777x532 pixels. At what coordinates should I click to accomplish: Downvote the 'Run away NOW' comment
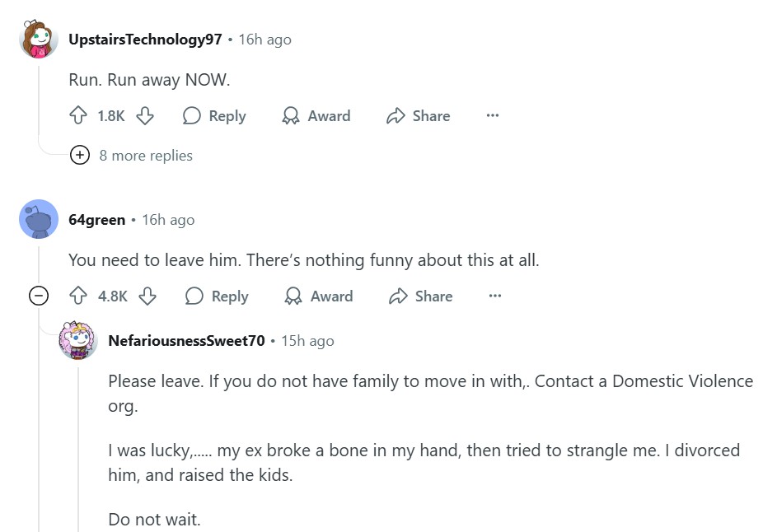click(x=145, y=116)
